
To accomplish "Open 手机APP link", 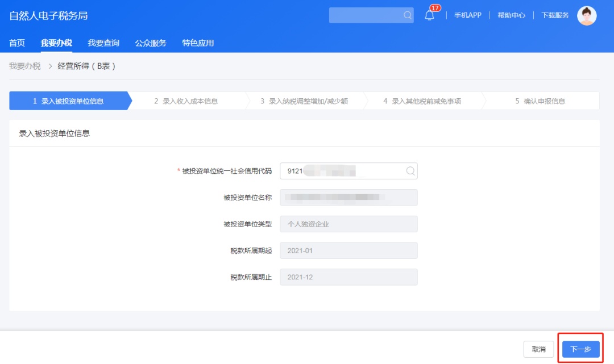I will (467, 15).
